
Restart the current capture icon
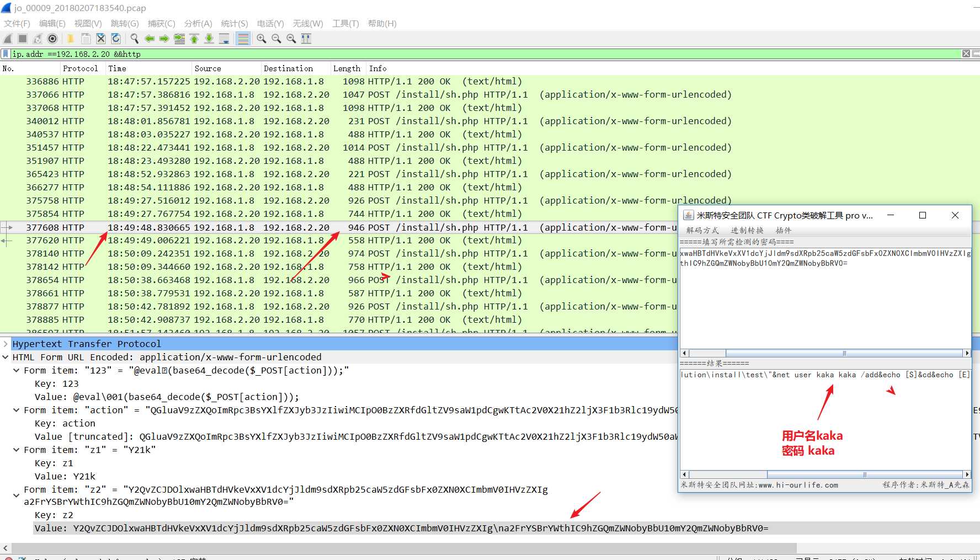click(x=38, y=39)
